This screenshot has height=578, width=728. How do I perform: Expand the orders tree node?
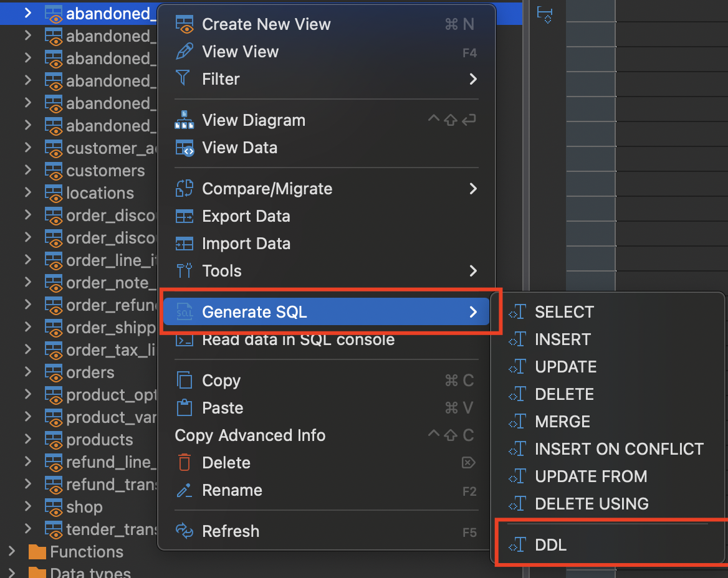[x=27, y=372]
